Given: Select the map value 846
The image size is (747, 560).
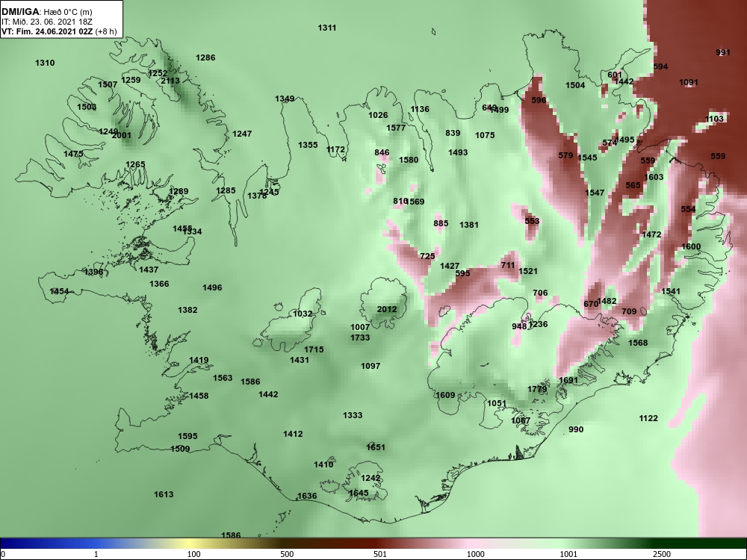Looking at the screenshot, I should click(x=382, y=152).
